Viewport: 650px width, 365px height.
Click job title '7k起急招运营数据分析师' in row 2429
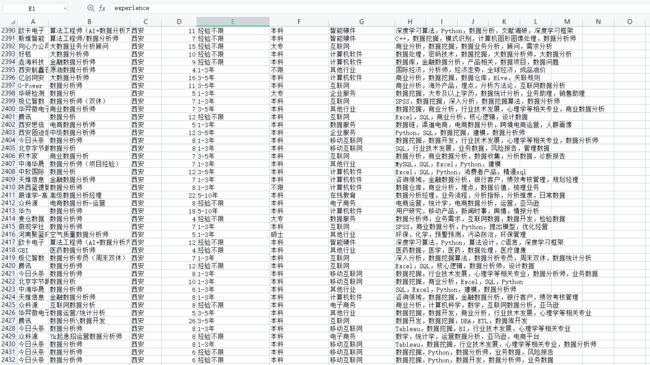(x=86, y=336)
